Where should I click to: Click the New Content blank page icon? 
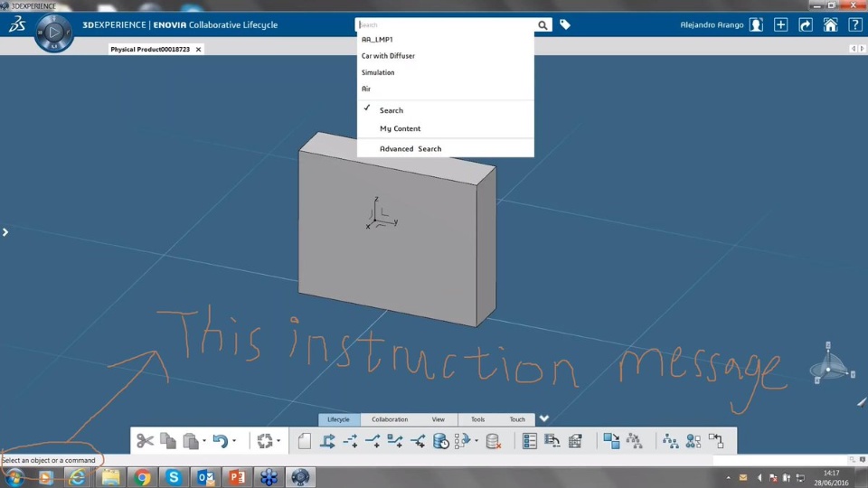[x=305, y=440]
